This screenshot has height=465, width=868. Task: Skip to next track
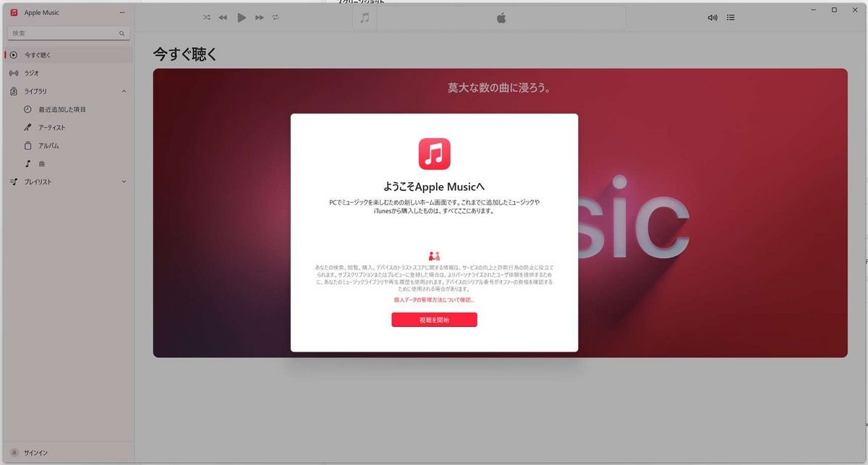pos(260,17)
